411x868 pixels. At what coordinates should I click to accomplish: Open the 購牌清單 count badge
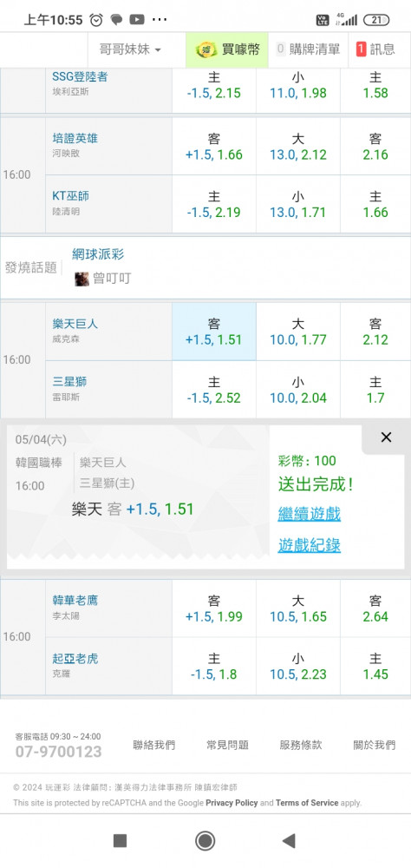pos(280,49)
